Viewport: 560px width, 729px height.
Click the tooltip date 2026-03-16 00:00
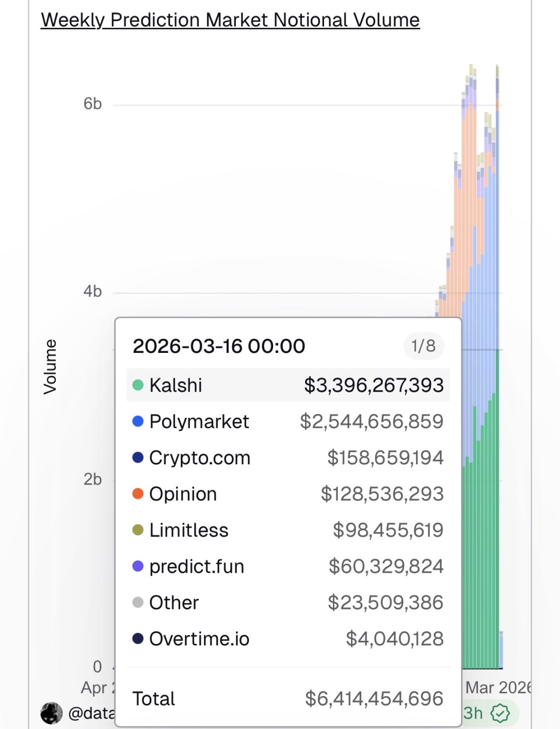219,346
